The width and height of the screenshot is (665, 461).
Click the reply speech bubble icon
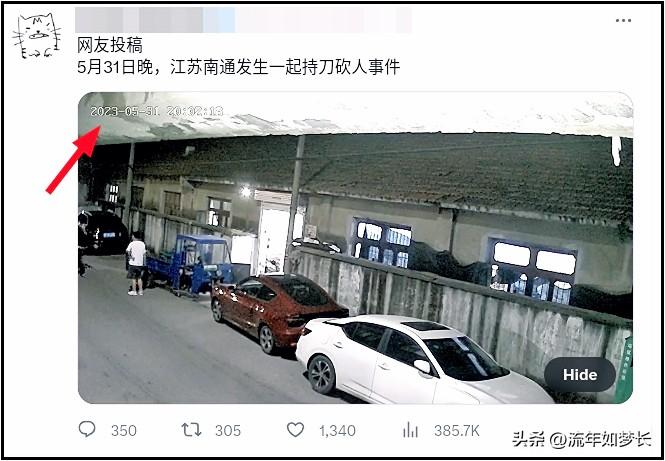tap(87, 430)
